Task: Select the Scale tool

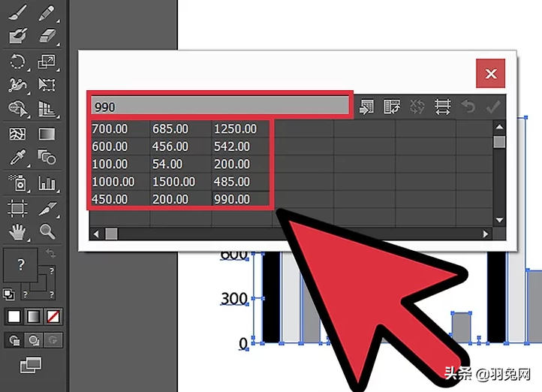Action: click(x=47, y=62)
